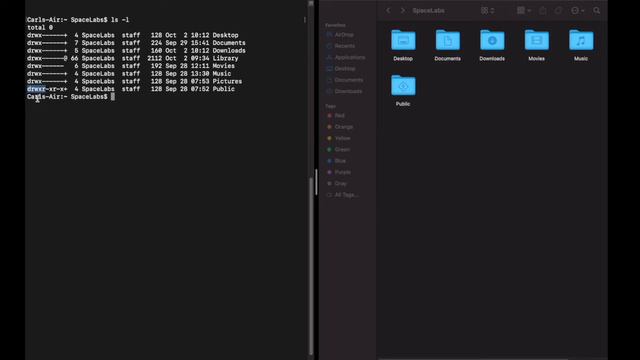640x360 pixels.
Task: Go back in Finder navigation
Action: tap(388, 11)
